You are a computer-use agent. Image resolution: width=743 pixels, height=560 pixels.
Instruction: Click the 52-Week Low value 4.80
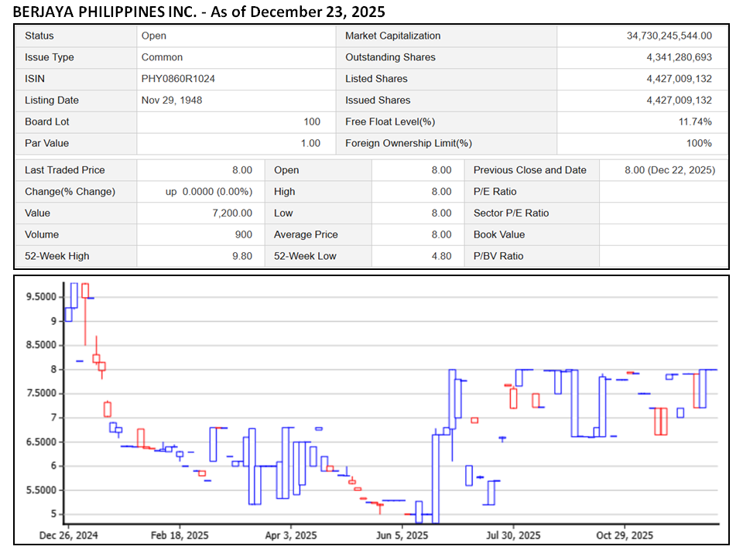click(x=441, y=256)
